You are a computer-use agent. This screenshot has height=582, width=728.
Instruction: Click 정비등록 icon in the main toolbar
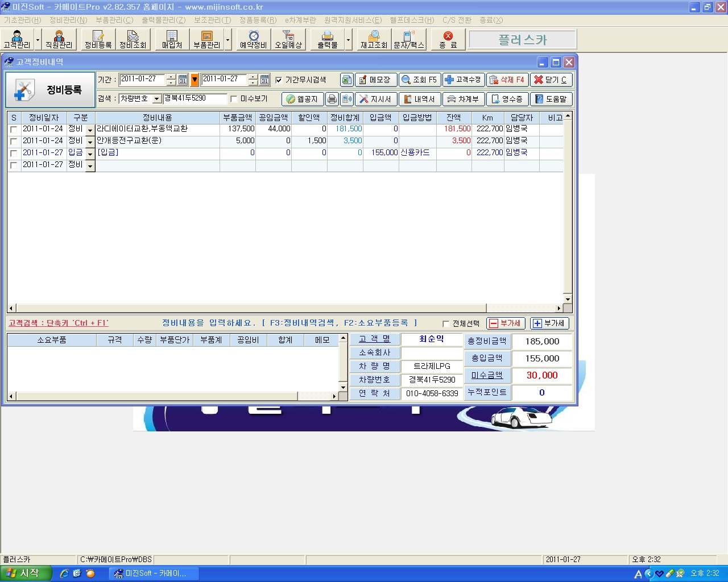click(x=98, y=40)
